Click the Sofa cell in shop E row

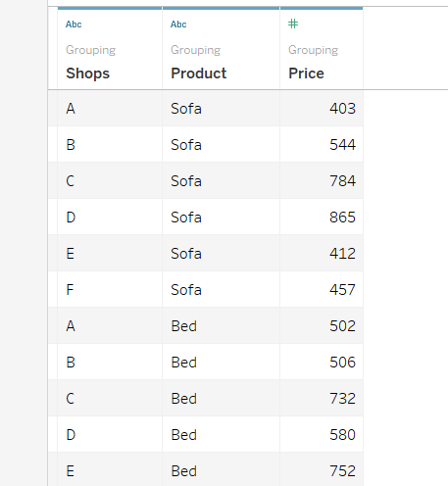coord(221,254)
